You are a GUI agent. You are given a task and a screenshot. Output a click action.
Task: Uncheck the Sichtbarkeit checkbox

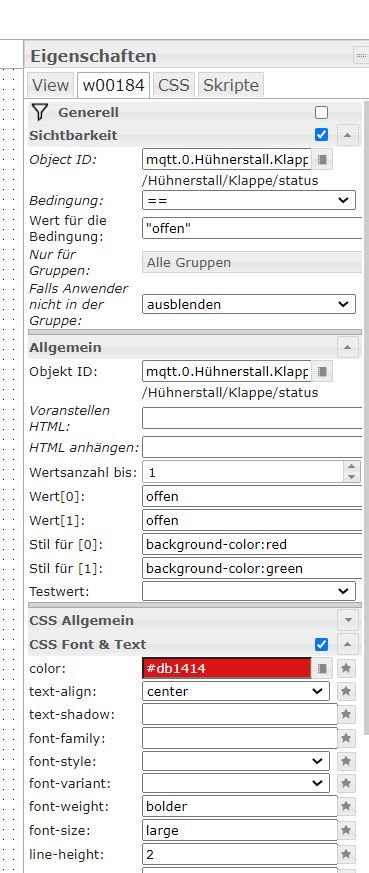click(322, 135)
